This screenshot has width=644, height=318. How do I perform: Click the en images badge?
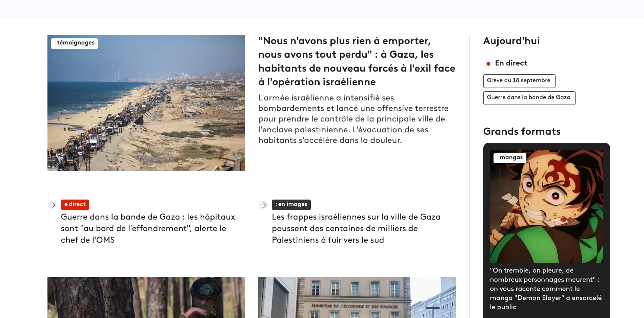pyautogui.click(x=291, y=205)
